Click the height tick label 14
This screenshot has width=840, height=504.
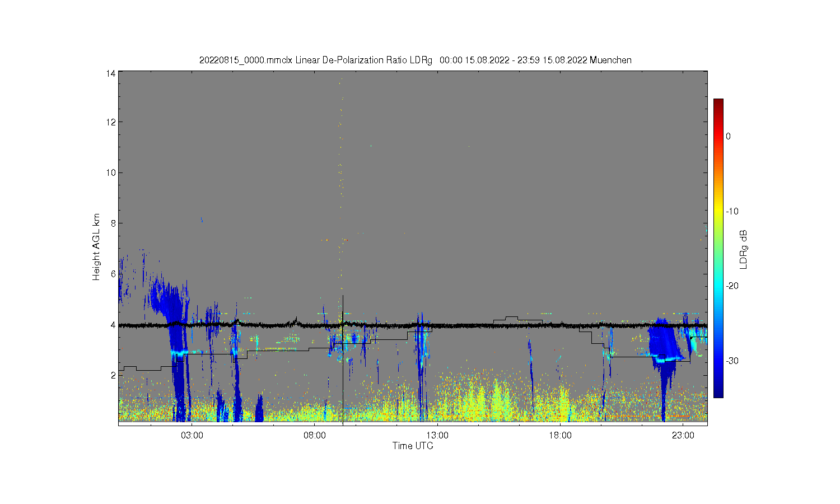tap(111, 73)
